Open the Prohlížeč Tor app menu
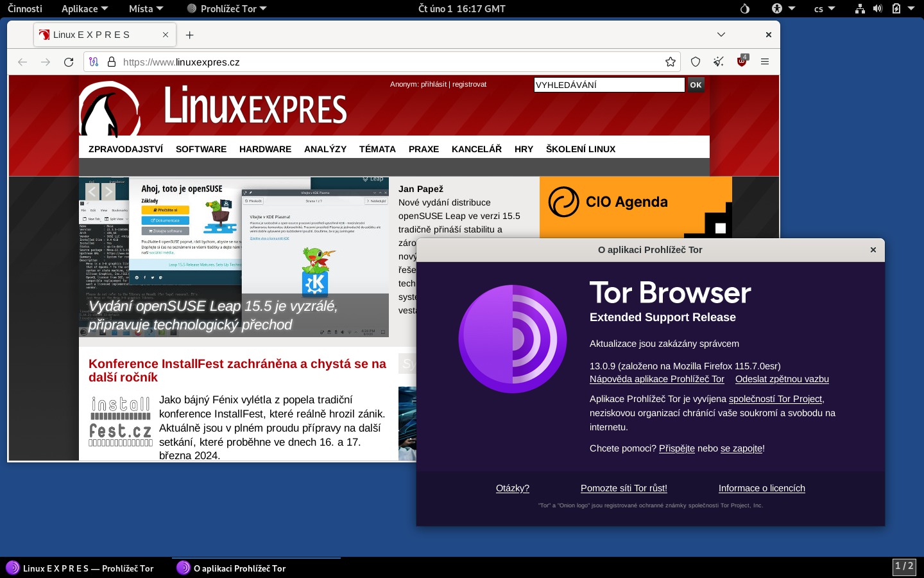924x578 pixels. point(227,9)
